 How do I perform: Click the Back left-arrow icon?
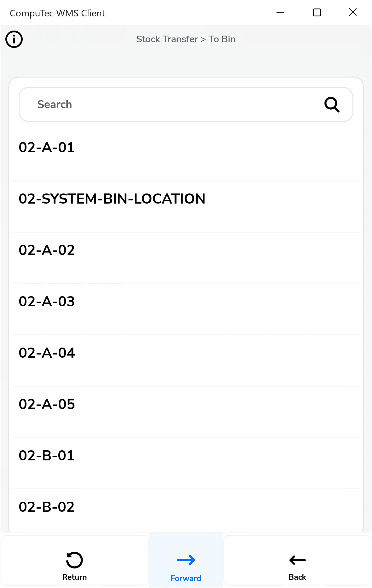click(297, 560)
